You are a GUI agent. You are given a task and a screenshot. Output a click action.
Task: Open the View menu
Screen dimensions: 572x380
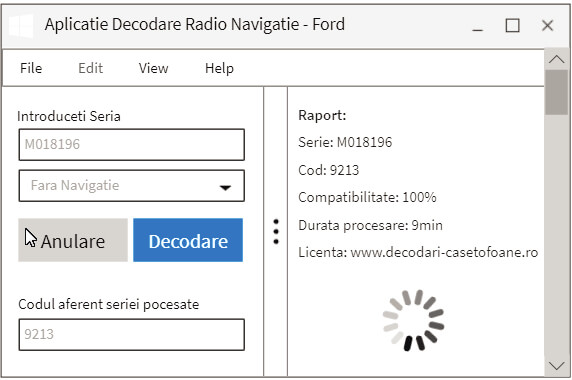[x=153, y=68]
